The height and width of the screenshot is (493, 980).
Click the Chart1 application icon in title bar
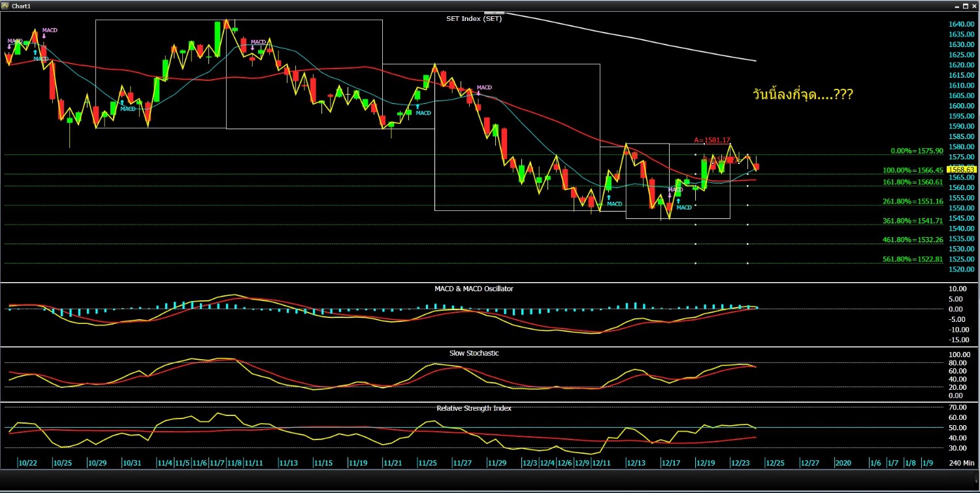pyautogui.click(x=5, y=6)
